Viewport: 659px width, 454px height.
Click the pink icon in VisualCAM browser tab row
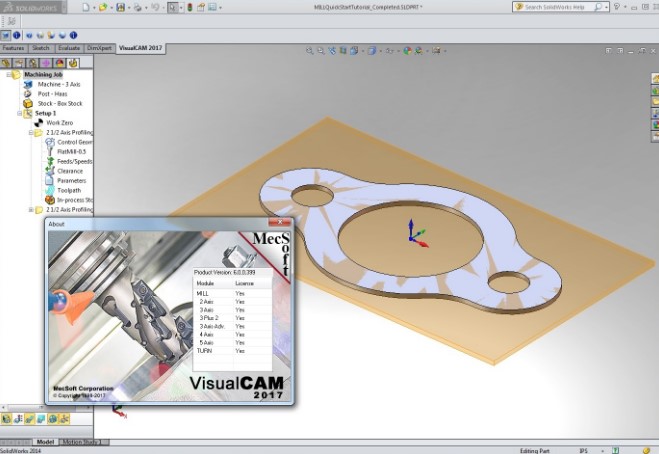46,63
